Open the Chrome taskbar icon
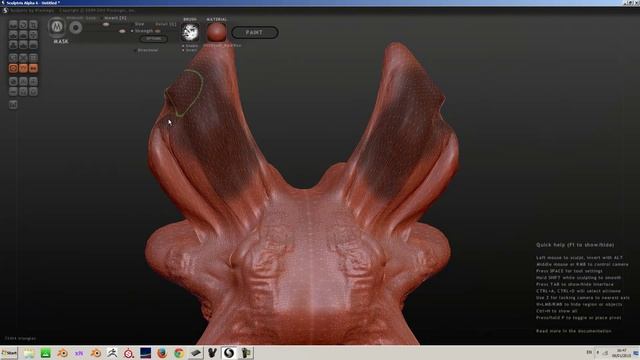Screen dimensions: 640x360 [x=179, y=353]
